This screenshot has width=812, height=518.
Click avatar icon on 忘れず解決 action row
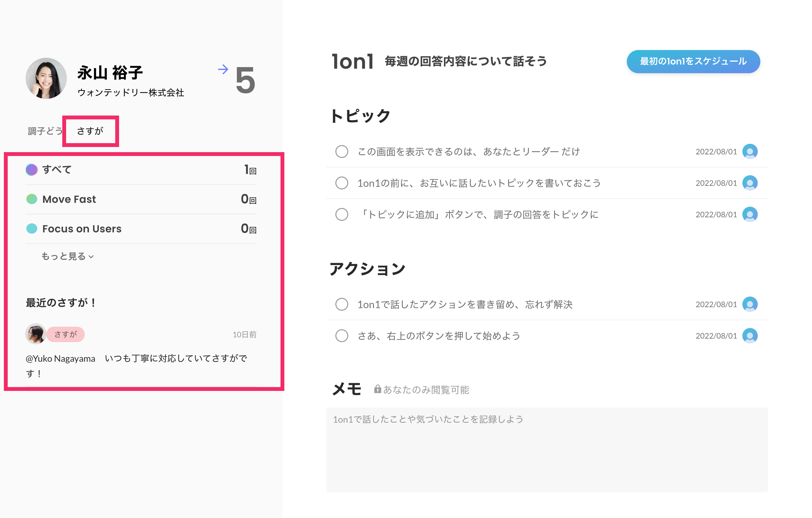click(x=750, y=304)
